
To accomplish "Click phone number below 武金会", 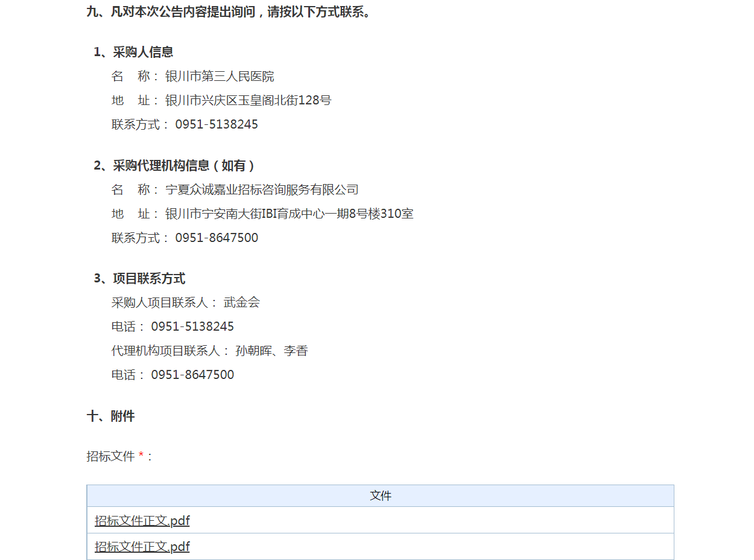I will pos(192,326).
